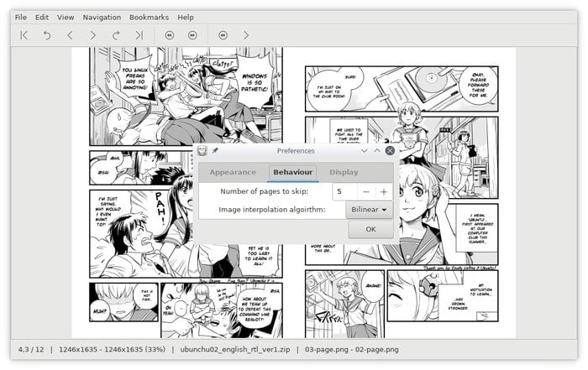Click the clockwise curved arrow toolbar icon
Viewport: 588px width, 370px height.
116,35
